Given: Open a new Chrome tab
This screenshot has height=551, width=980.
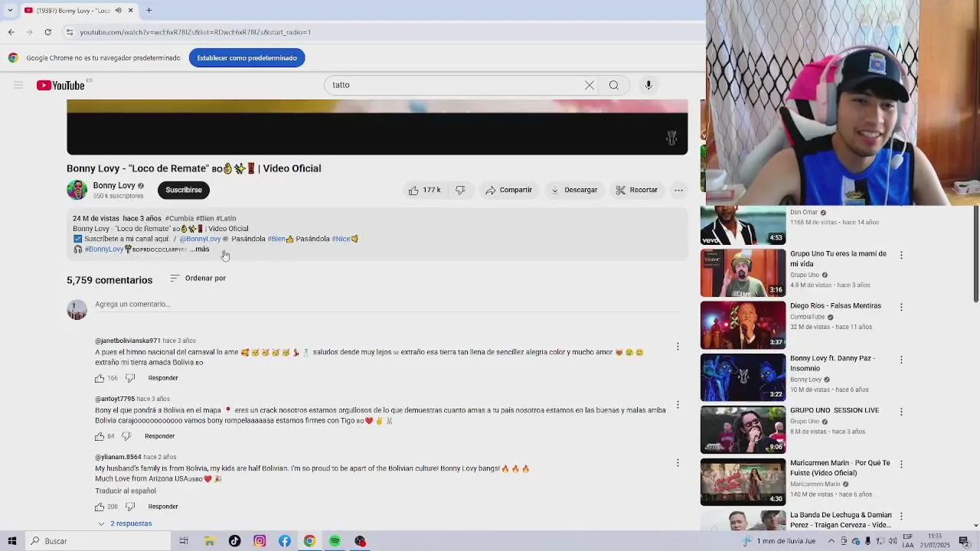Looking at the screenshot, I should [x=149, y=10].
